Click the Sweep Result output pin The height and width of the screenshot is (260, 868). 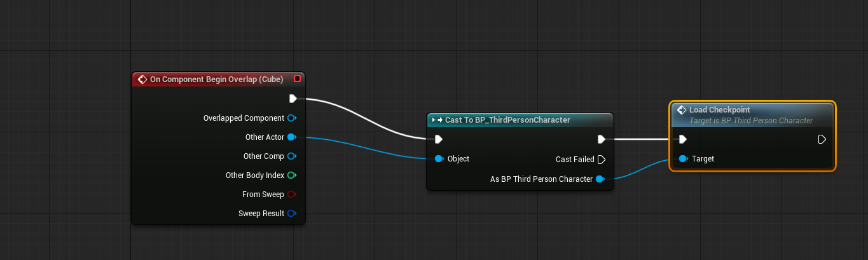coord(292,214)
